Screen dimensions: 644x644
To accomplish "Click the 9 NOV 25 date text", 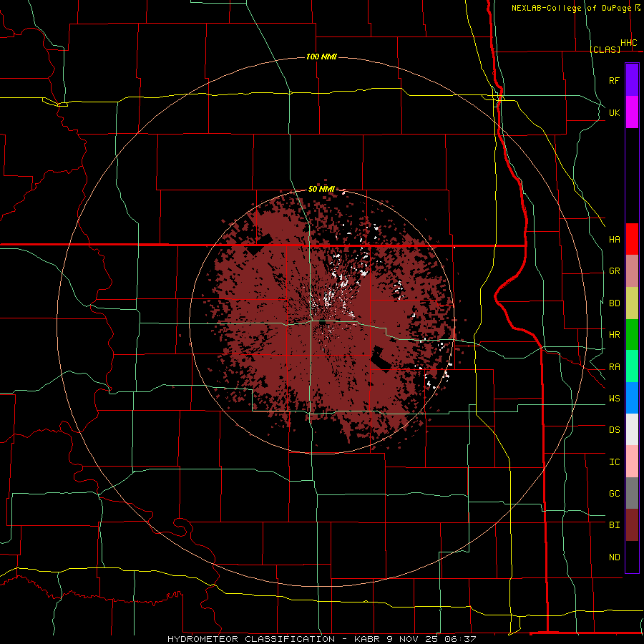I will click(x=413, y=639).
